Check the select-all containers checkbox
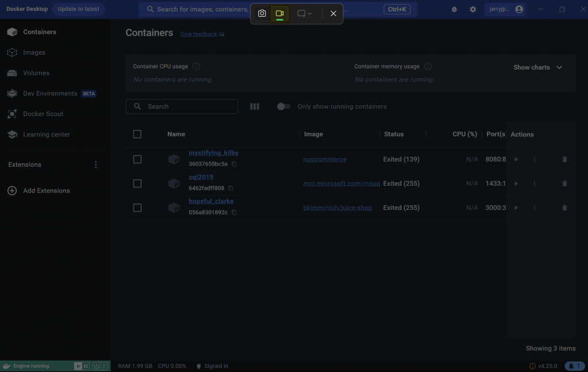This screenshot has height=372, width=588. coord(137,134)
